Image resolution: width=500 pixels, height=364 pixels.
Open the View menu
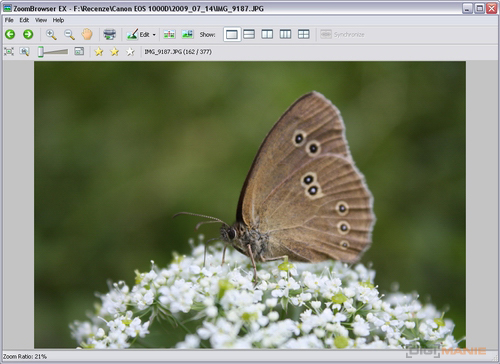41,20
